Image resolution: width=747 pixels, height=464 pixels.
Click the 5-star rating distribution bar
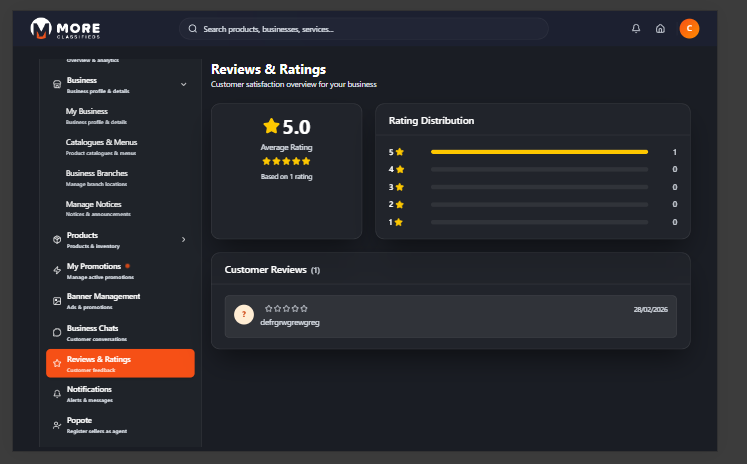click(x=539, y=152)
